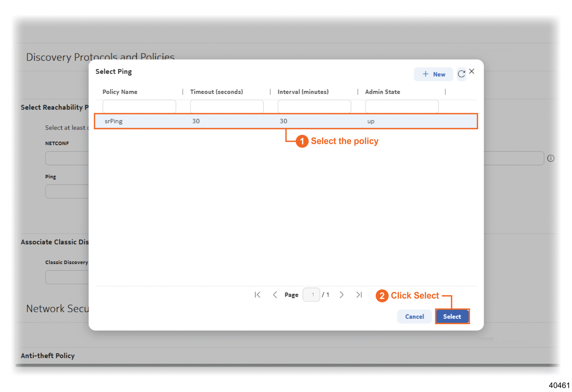Sort by Interval (minutes) column header
The image size is (572, 392).
pyautogui.click(x=303, y=92)
